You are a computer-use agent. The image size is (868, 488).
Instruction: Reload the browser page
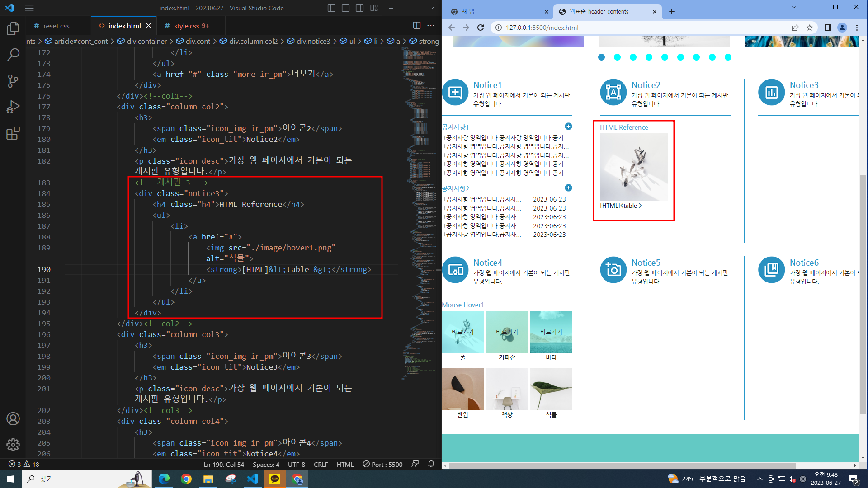tap(481, 28)
